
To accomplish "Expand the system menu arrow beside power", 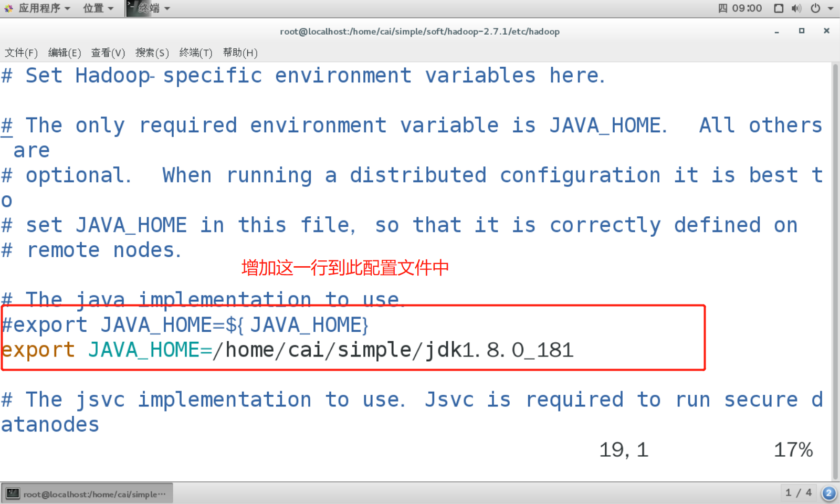I will [831, 9].
